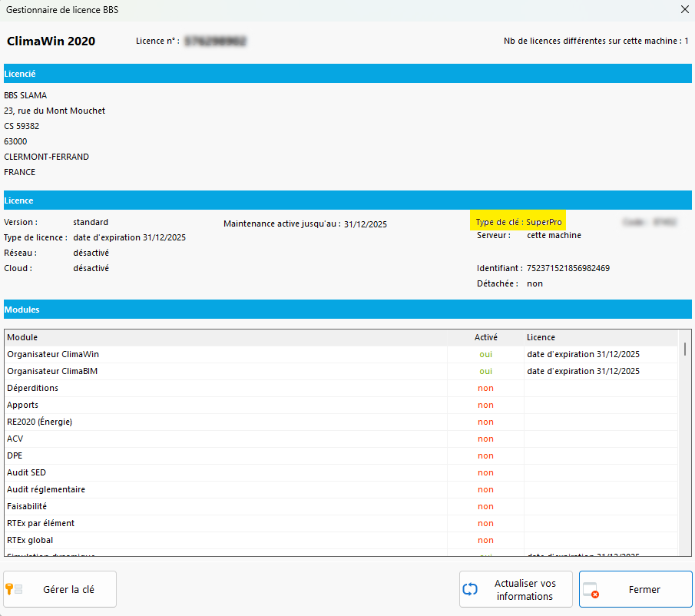
Task: Select the Apports module row
Action: click(x=341, y=405)
